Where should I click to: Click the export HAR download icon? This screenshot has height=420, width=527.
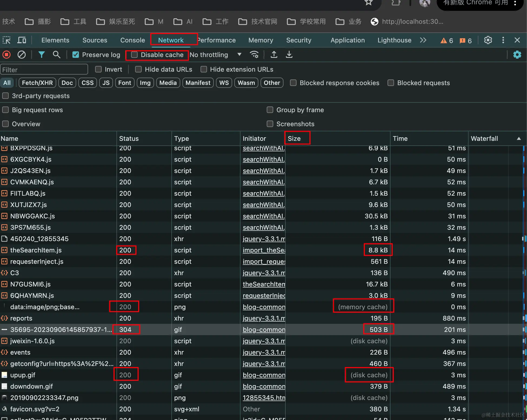tap(289, 55)
